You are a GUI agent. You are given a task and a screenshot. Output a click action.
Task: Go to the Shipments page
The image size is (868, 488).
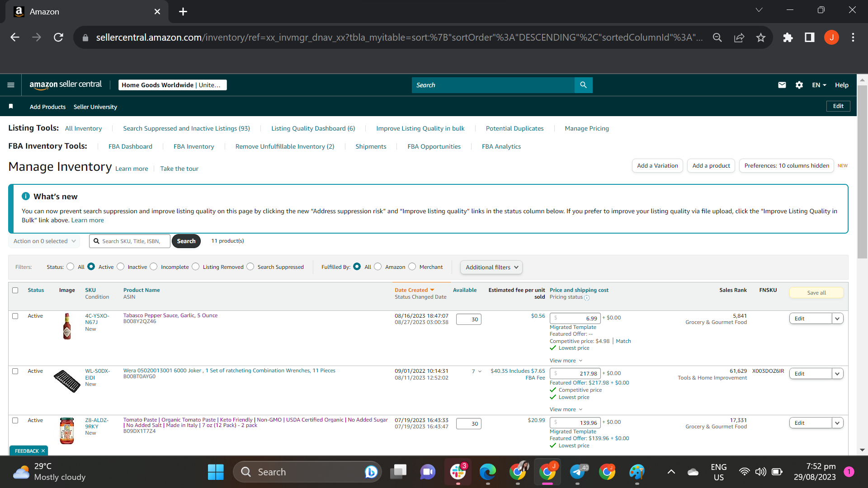click(x=371, y=146)
